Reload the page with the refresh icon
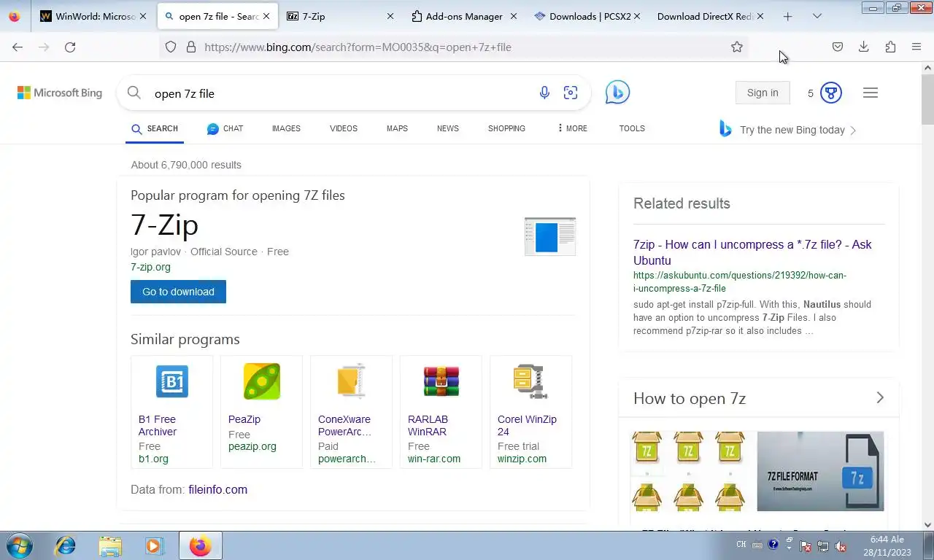The width and height of the screenshot is (934, 560). click(70, 47)
